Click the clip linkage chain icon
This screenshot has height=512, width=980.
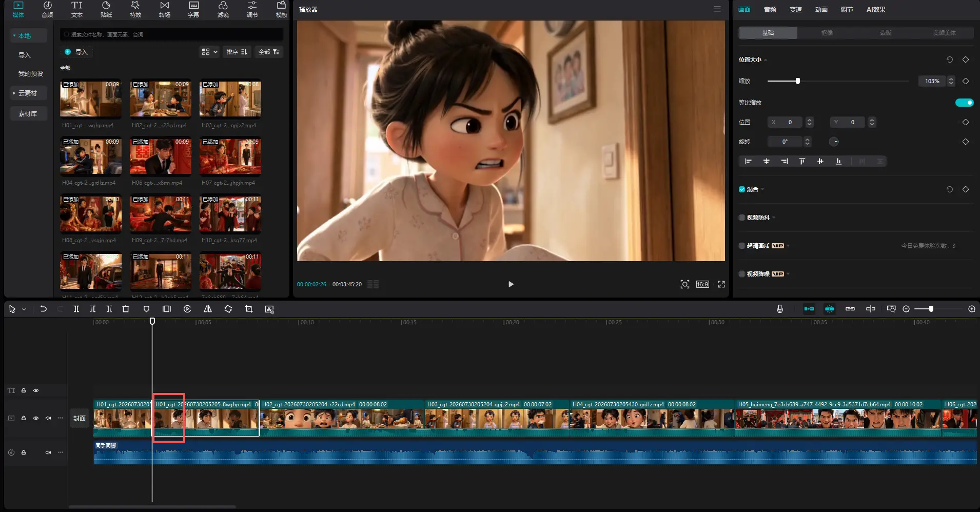point(850,309)
